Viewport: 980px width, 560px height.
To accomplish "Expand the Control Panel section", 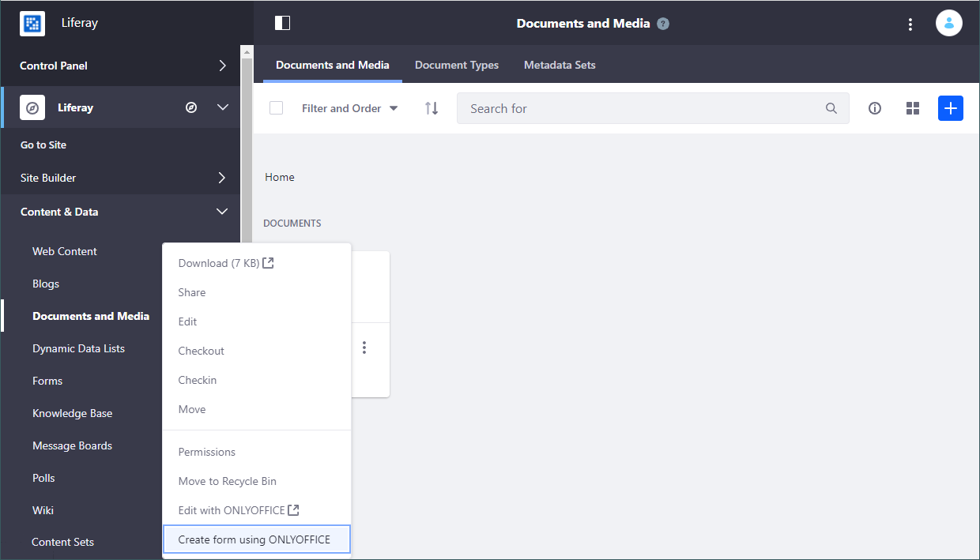I will (x=222, y=66).
